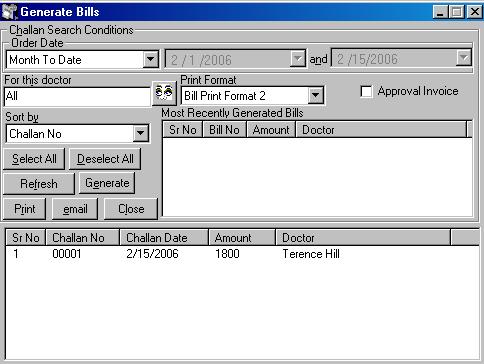Viewport: 484px width, 364px height.
Task: Click the For this doctor input field
Action: pos(77,97)
